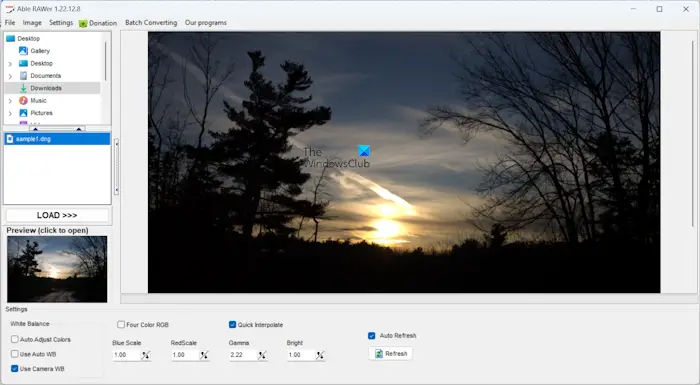
Task: Enable Use Auto WB checkbox
Action: tap(15, 354)
